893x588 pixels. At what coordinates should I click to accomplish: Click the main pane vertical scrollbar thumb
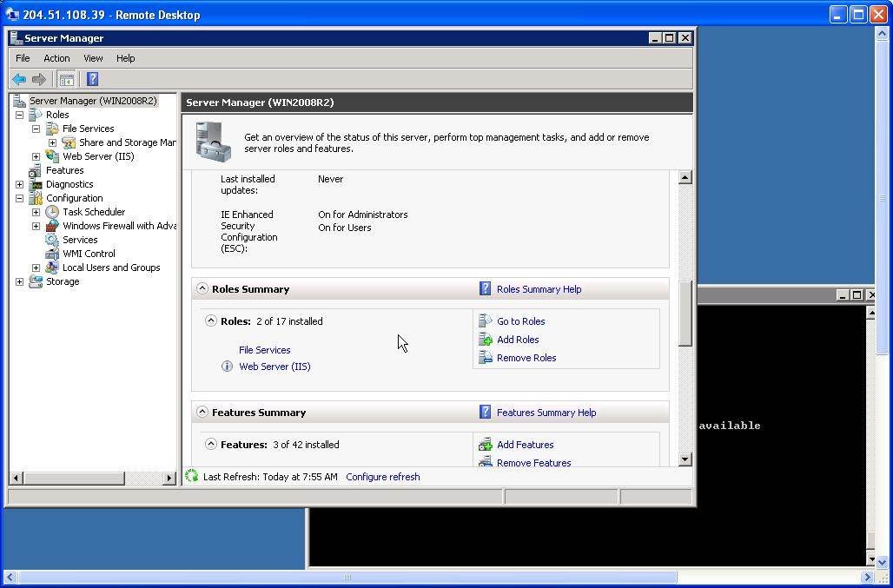click(685, 313)
